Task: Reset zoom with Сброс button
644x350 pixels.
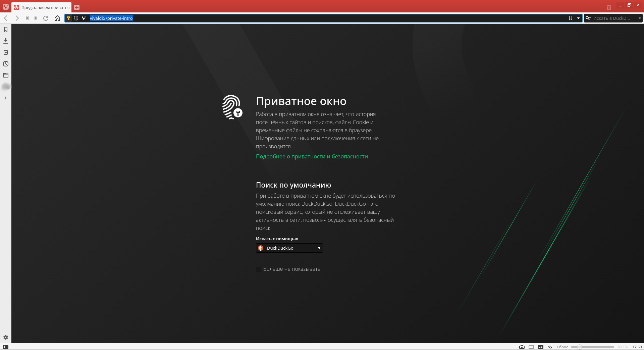Action: 562,347
